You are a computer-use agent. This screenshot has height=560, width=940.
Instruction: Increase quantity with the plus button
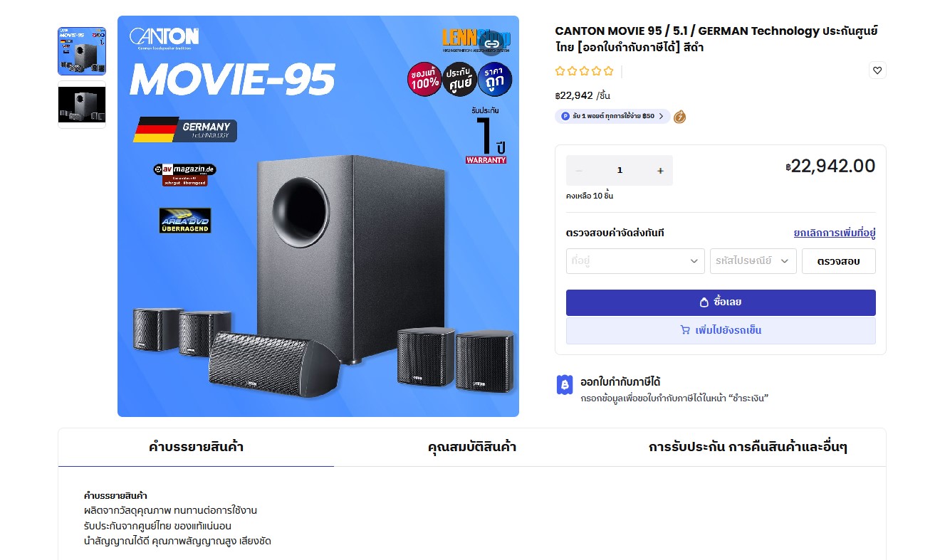[x=660, y=171]
